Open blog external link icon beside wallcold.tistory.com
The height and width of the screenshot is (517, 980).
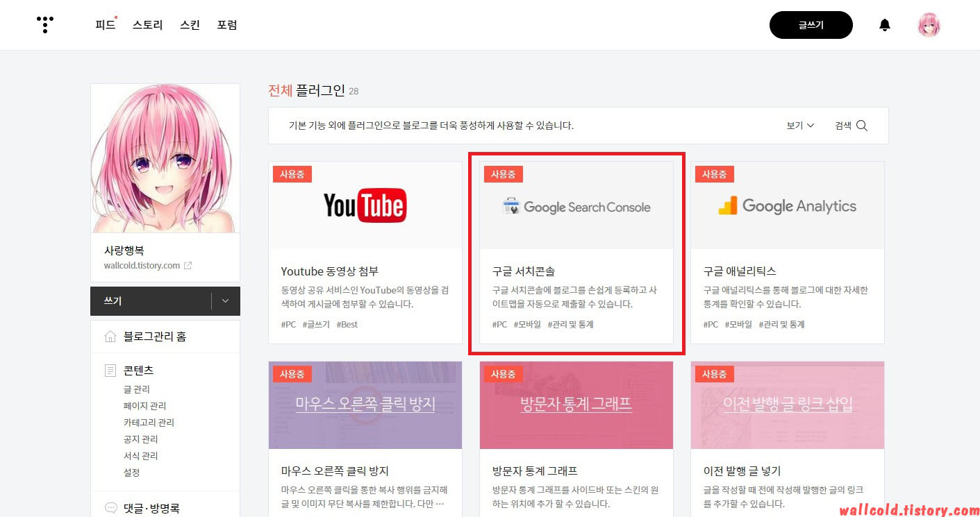click(188, 266)
